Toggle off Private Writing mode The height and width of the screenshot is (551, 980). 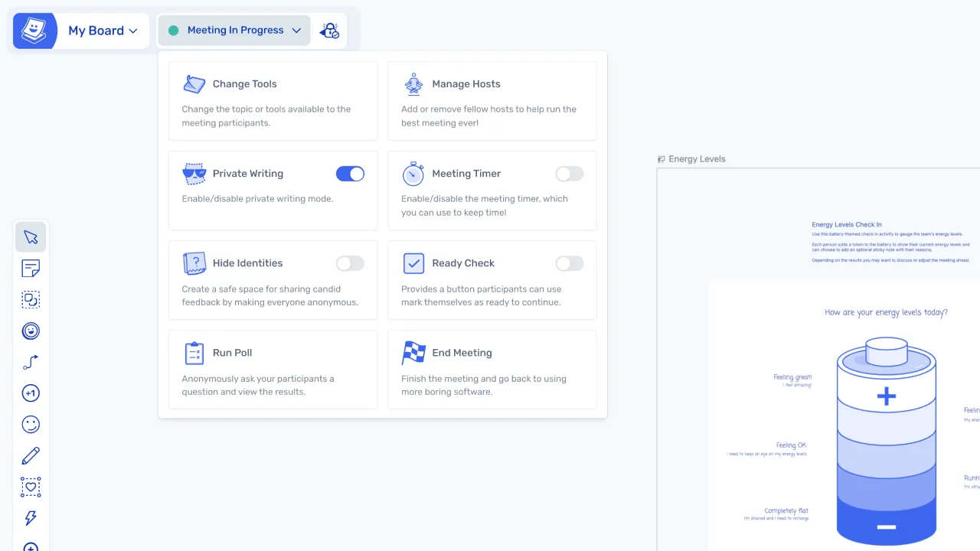tap(350, 174)
